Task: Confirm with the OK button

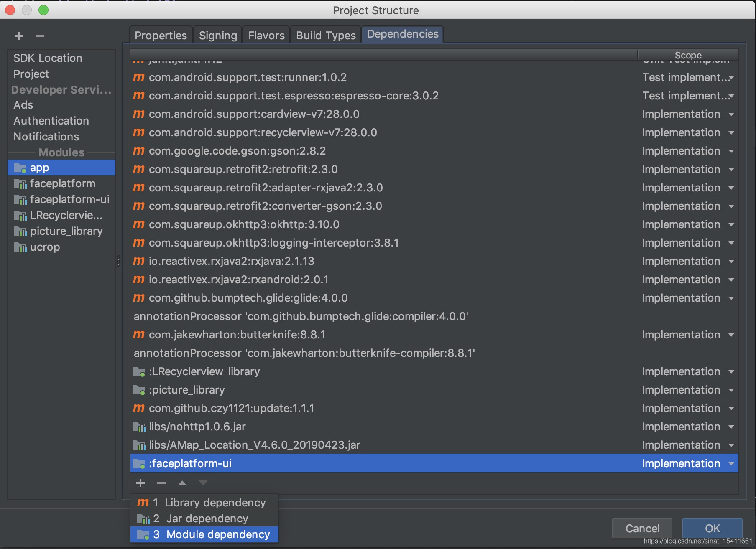Action: click(x=713, y=529)
